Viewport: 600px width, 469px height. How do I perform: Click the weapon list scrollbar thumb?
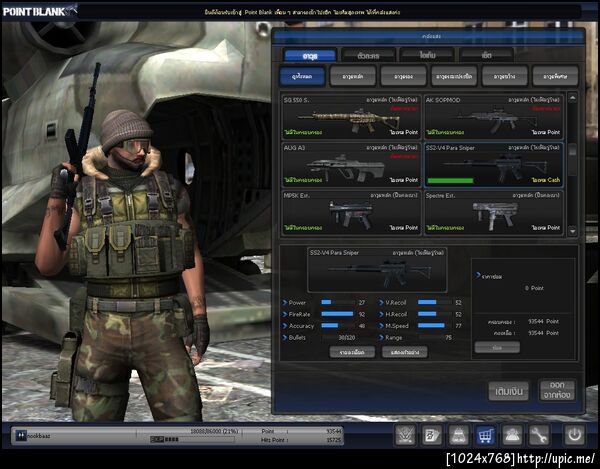coord(572,150)
